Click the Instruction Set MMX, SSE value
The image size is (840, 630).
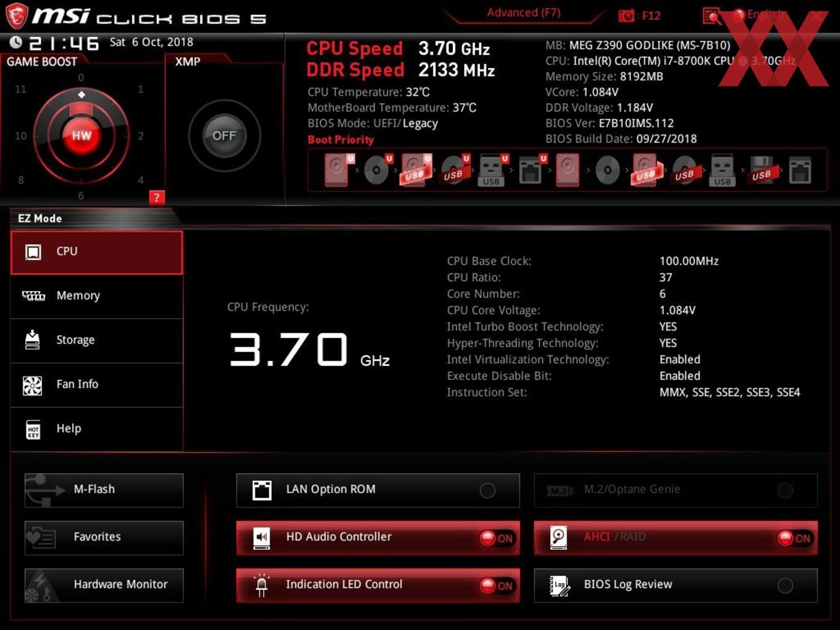point(730,392)
